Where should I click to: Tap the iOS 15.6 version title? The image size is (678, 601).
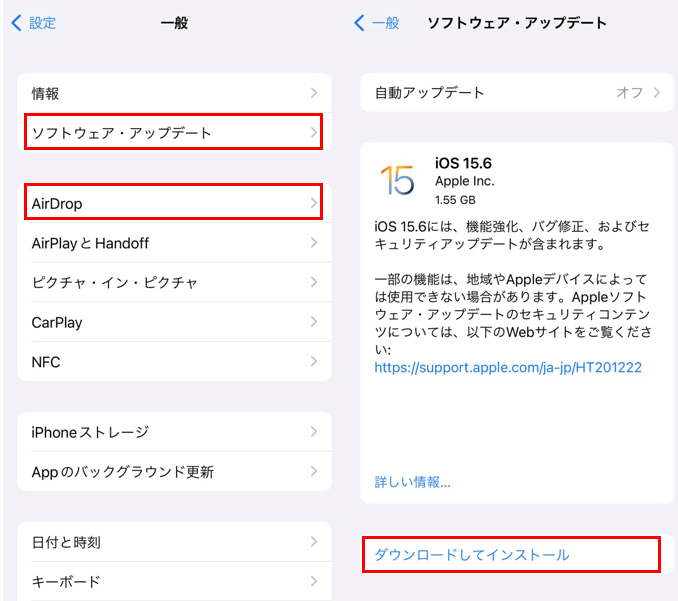click(463, 163)
